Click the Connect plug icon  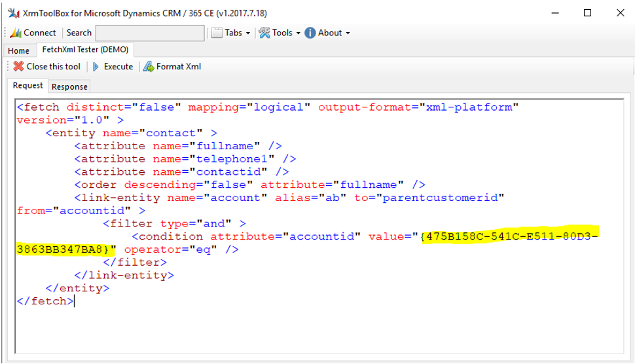[16, 33]
